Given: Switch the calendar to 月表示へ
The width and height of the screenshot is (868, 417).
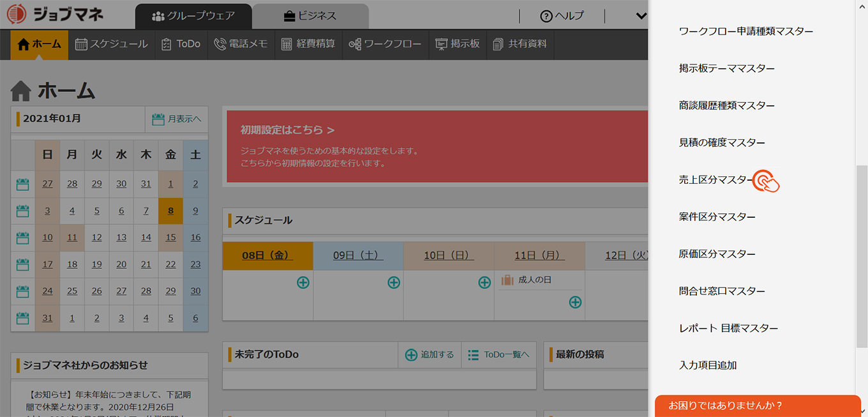Looking at the screenshot, I should coord(177,119).
